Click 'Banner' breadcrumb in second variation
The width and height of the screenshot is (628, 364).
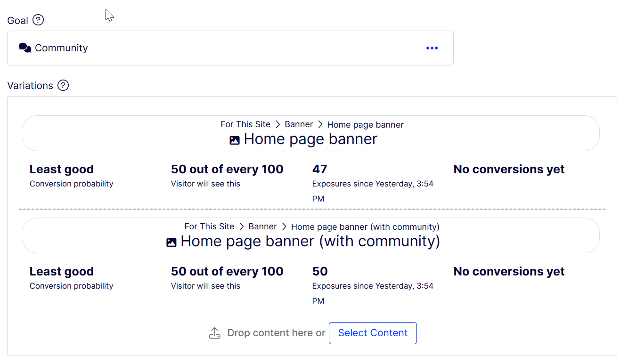pos(262,226)
